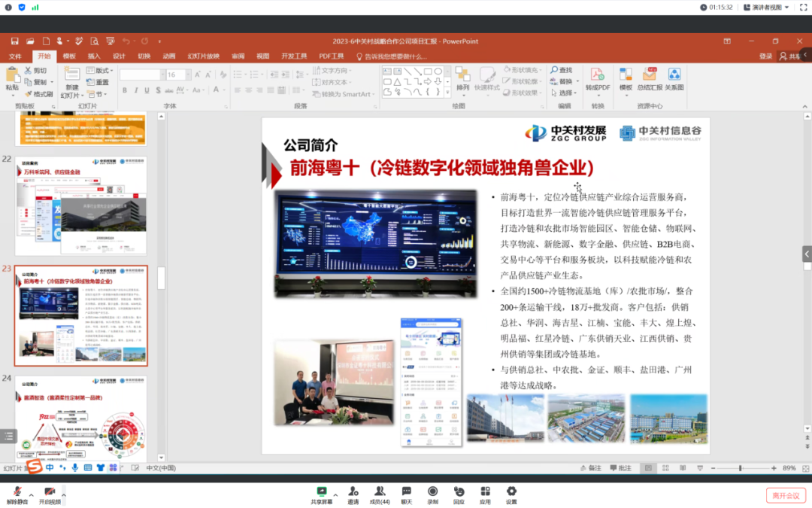This screenshot has width=812, height=508.
Task: Unmute the microphone (解除静音)
Action: [17, 495]
